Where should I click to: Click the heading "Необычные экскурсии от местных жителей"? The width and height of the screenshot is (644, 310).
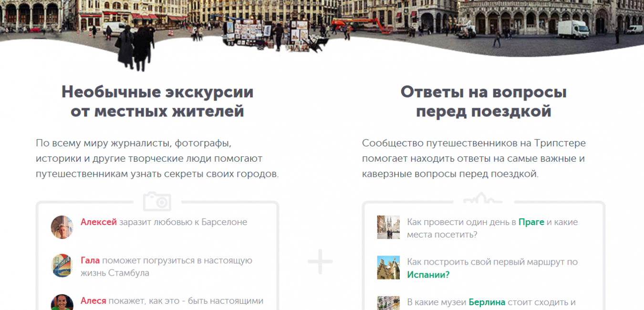pyautogui.click(x=157, y=102)
